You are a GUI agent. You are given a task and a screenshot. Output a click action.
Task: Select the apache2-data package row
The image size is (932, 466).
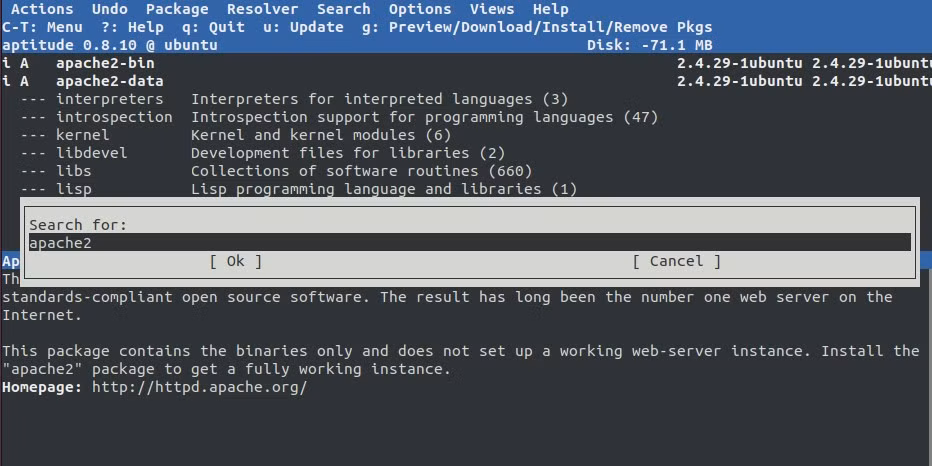[x=466, y=81]
